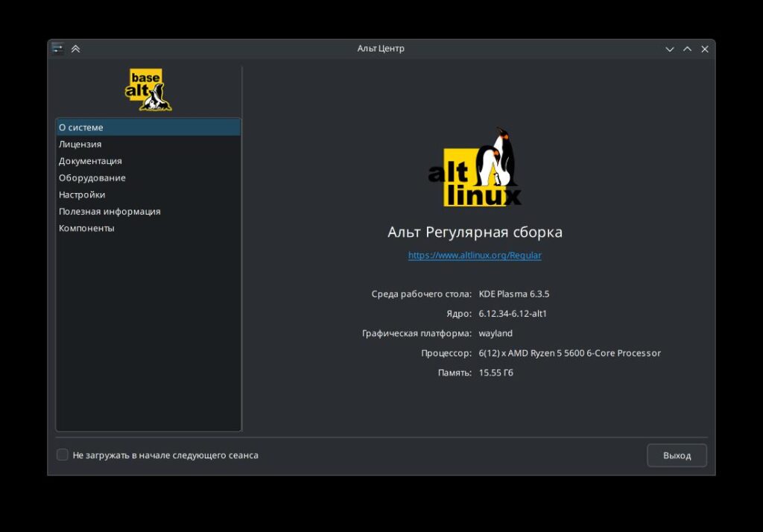
Task: Click the 'Выход' button
Action: [x=677, y=455]
